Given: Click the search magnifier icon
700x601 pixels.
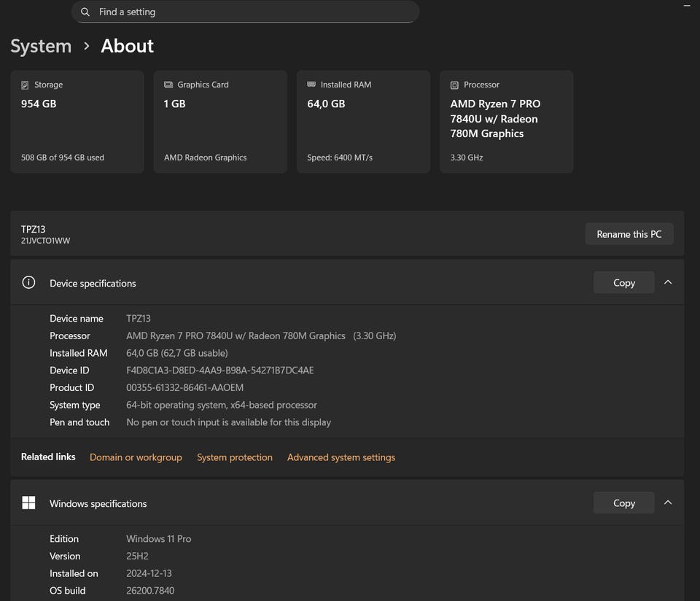Looking at the screenshot, I should [85, 12].
